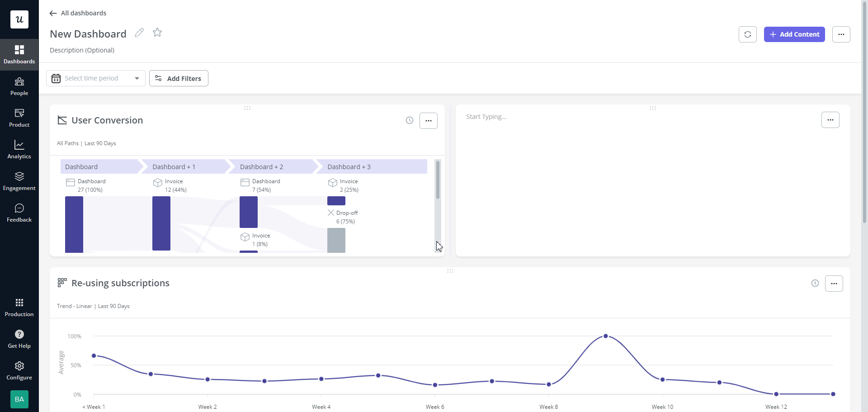Star the New Dashboard as a favorite
868x412 pixels.
tap(157, 32)
